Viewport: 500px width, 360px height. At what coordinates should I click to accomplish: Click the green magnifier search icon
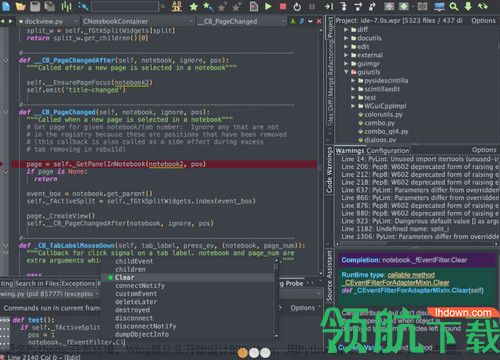tap(454, 6)
